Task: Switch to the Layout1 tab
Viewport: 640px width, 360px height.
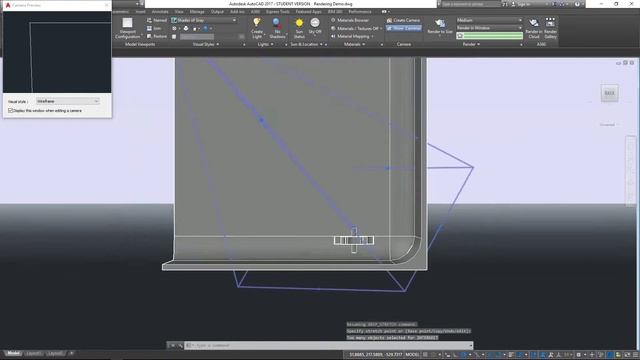Action: (x=33, y=353)
